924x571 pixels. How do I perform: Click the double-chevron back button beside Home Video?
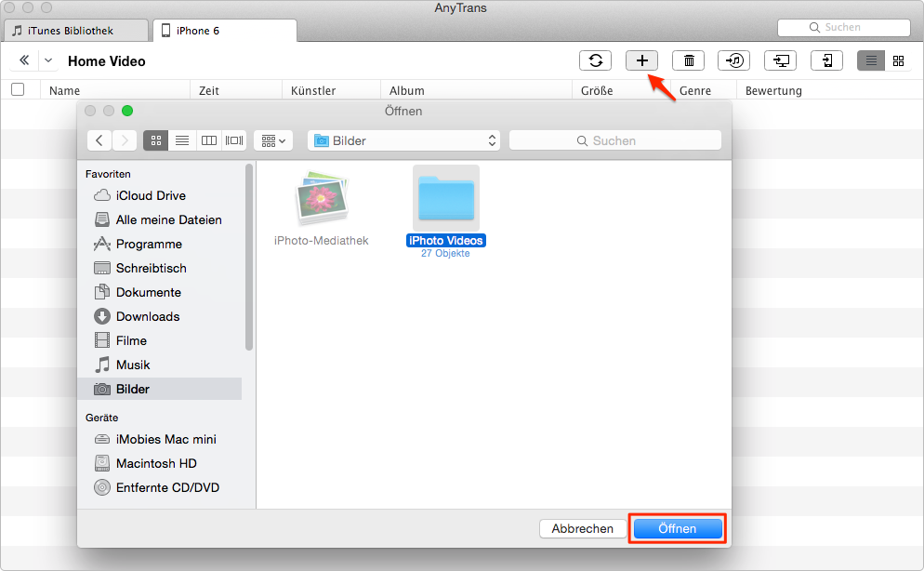coord(24,60)
